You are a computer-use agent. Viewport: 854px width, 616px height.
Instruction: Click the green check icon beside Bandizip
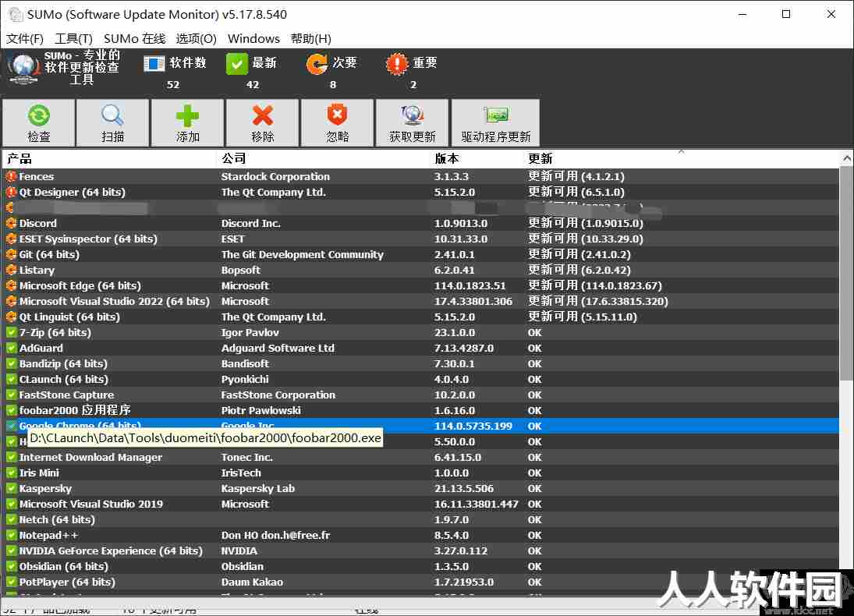[x=11, y=364]
